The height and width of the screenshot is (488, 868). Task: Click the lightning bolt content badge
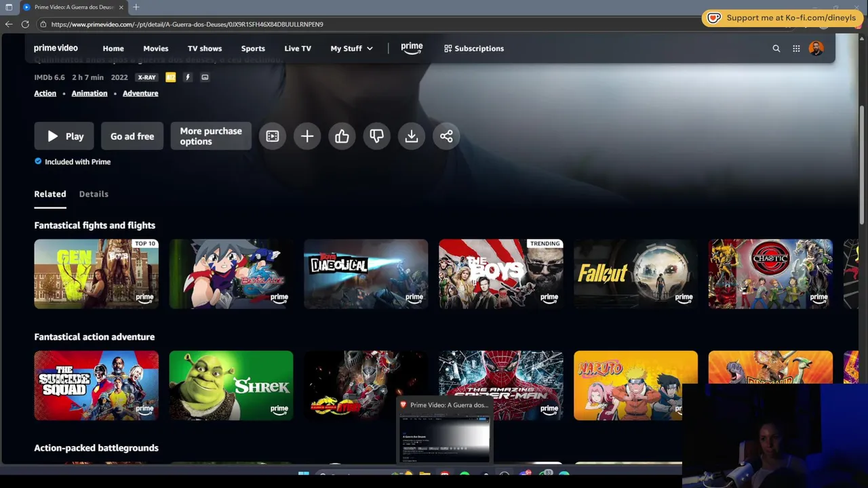[x=188, y=77]
